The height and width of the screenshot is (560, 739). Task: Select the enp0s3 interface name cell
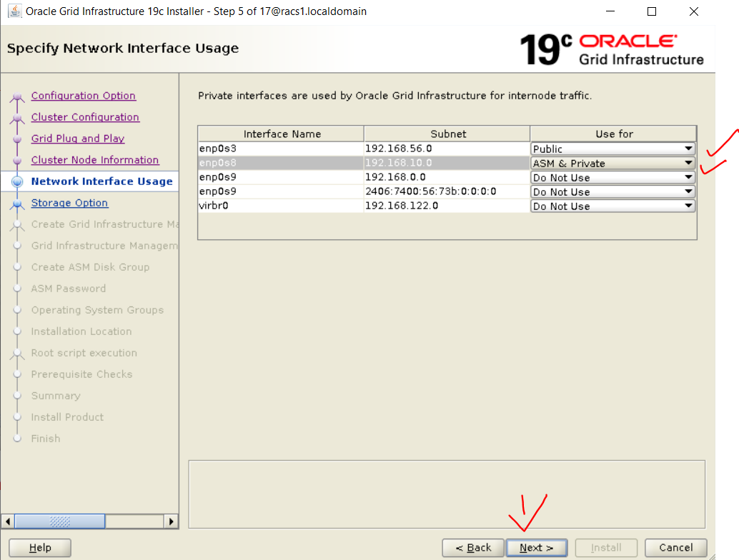tap(281, 149)
